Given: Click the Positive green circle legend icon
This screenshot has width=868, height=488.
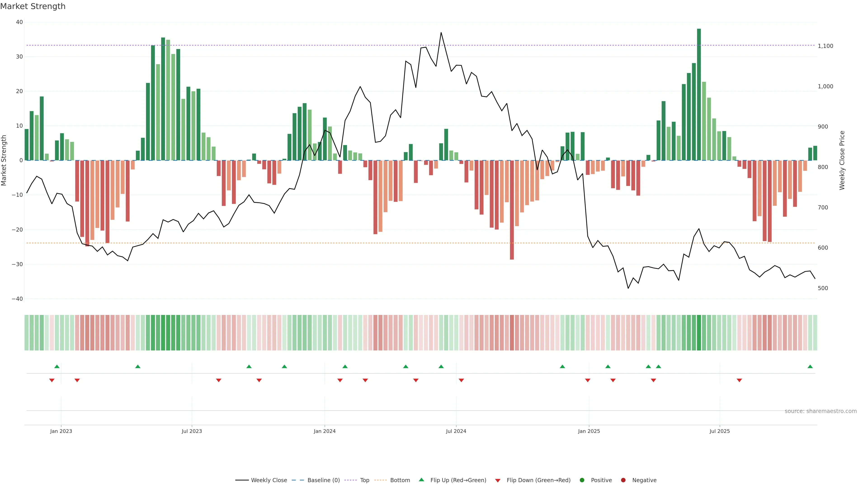Looking at the screenshot, I should point(582,480).
